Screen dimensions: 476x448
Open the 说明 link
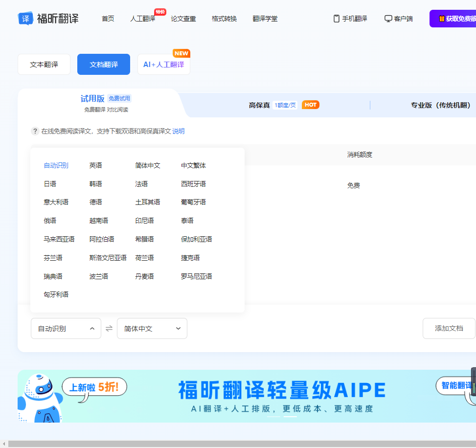179,131
